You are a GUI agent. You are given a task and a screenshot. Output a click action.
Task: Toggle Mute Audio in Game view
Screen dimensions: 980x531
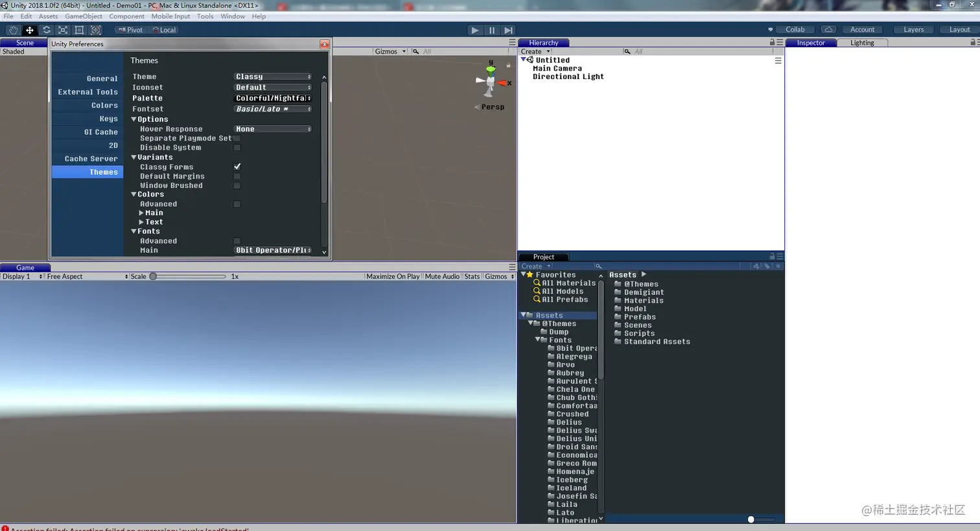(x=442, y=276)
